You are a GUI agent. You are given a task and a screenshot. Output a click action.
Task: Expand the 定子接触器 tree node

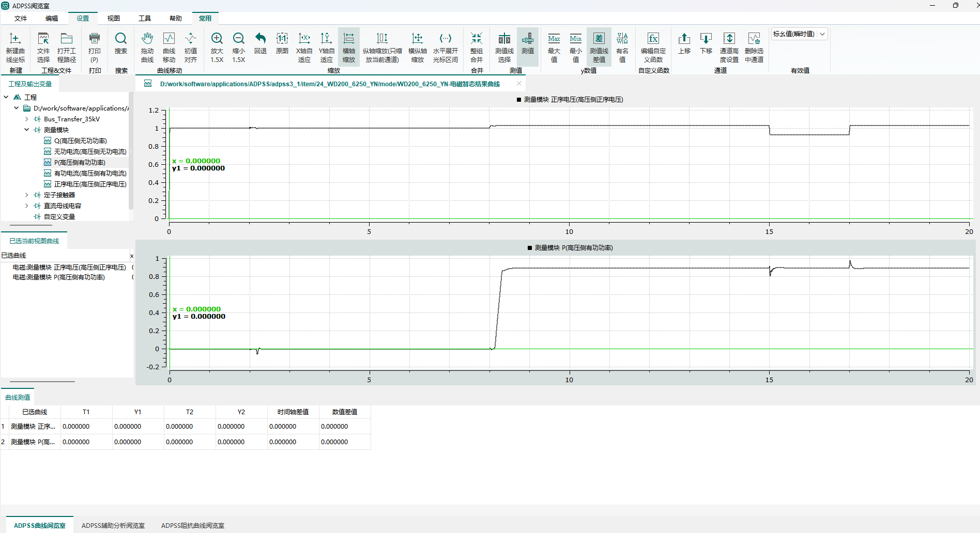(27, 195)
